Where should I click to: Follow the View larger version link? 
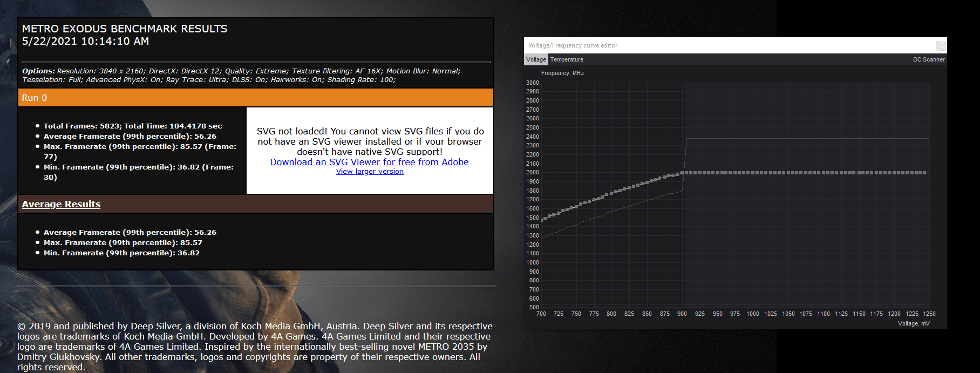pos(370,171)
